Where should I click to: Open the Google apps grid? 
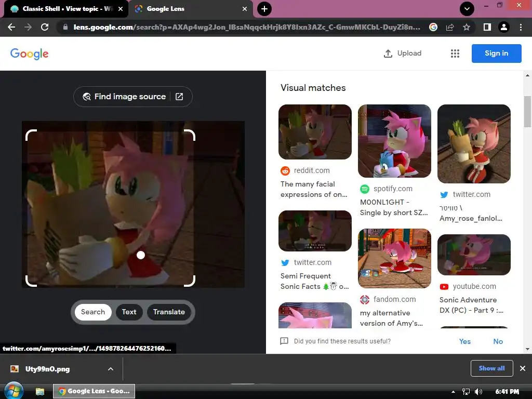pos(455,54)
